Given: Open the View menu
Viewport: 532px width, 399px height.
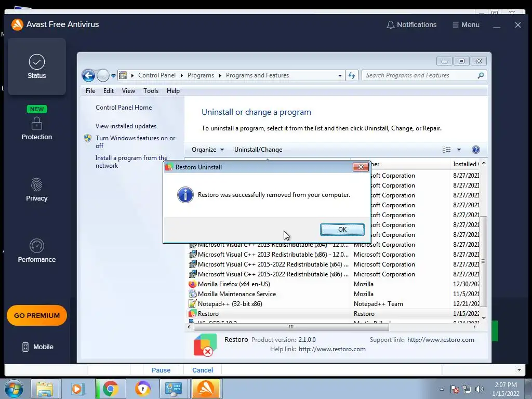Looking at the screenshot, I should (x=129, y=90).
